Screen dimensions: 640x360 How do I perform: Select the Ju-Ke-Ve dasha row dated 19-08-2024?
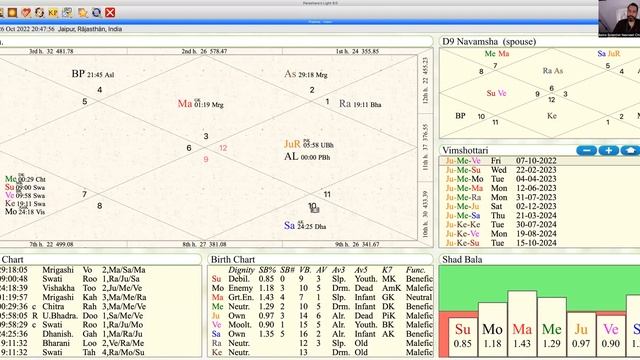(x=540, y=233)
